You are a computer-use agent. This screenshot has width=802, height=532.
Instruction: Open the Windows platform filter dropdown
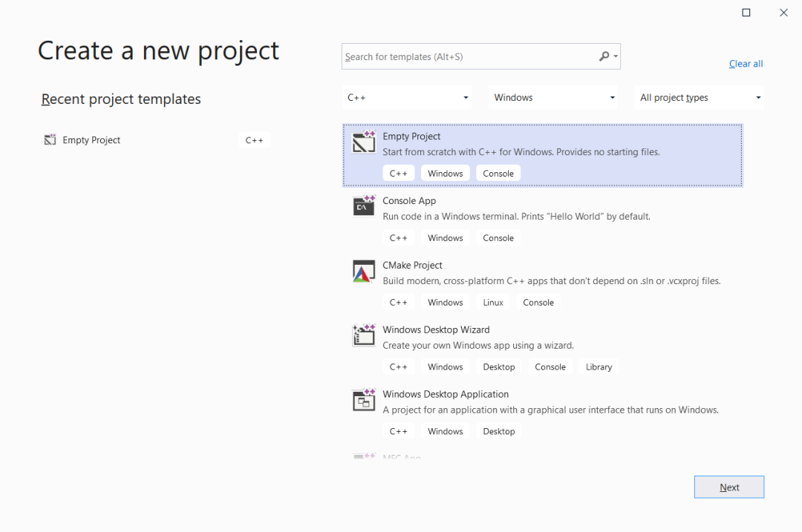(553, 97)
